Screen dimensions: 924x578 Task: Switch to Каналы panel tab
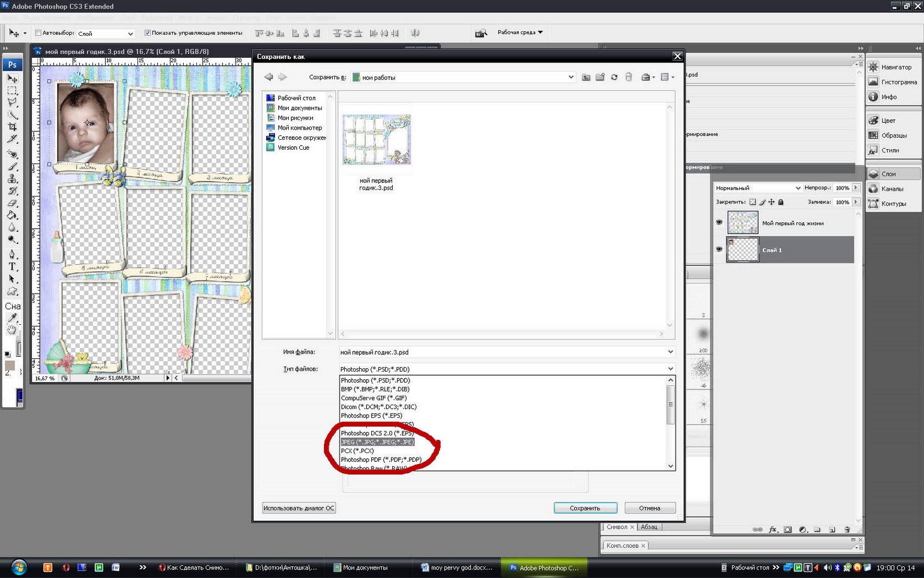[892, 188]
